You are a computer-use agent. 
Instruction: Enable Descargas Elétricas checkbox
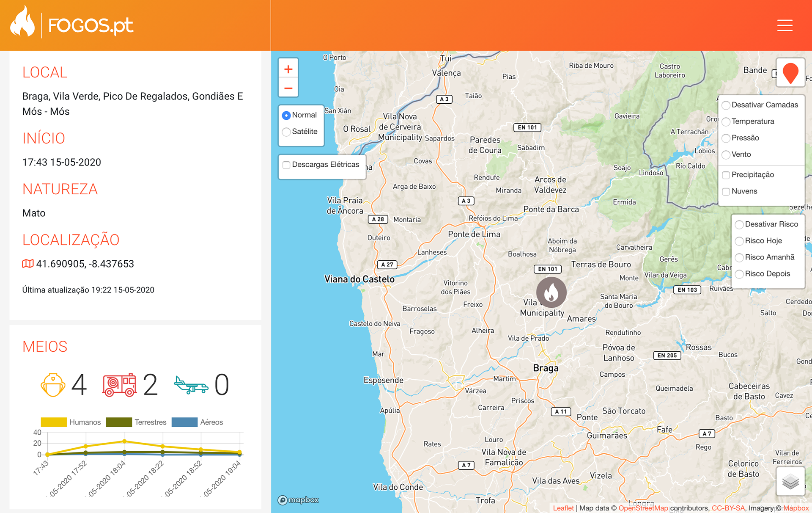(x=286, y=165)
